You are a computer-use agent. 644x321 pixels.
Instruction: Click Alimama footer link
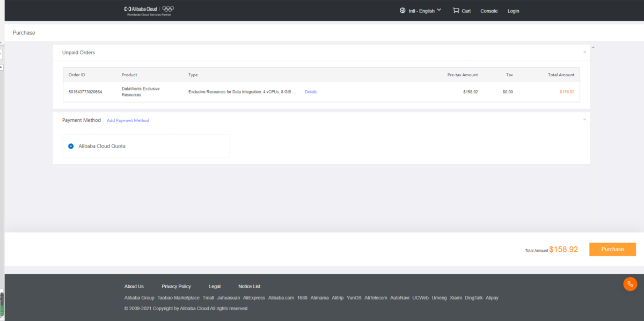click(319, 297)
